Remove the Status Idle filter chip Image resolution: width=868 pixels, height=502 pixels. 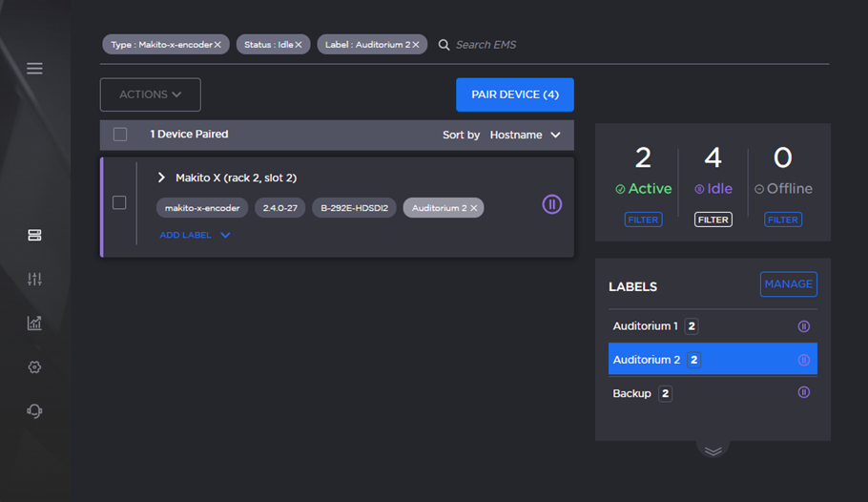coord(299,45)
